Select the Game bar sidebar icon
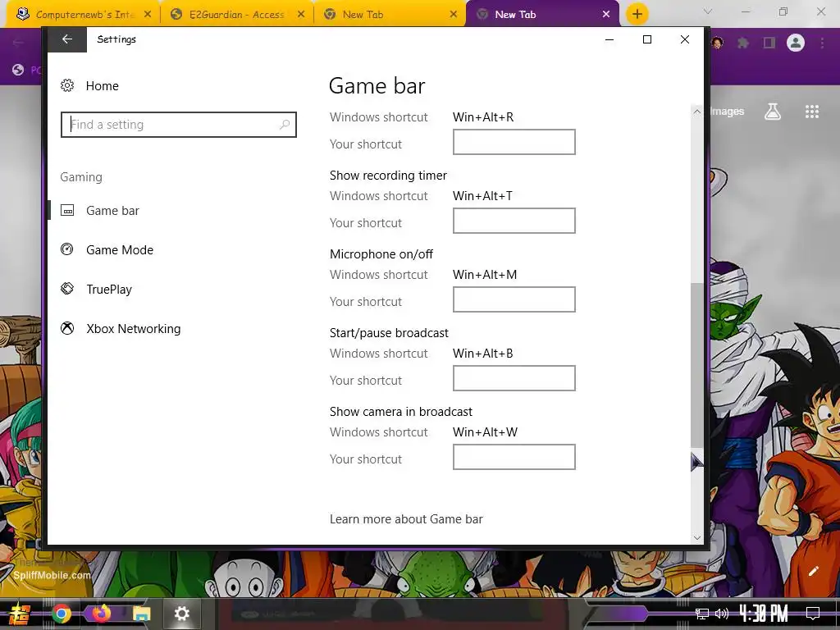Screen dimensions: 840x630 click(67, 211)
